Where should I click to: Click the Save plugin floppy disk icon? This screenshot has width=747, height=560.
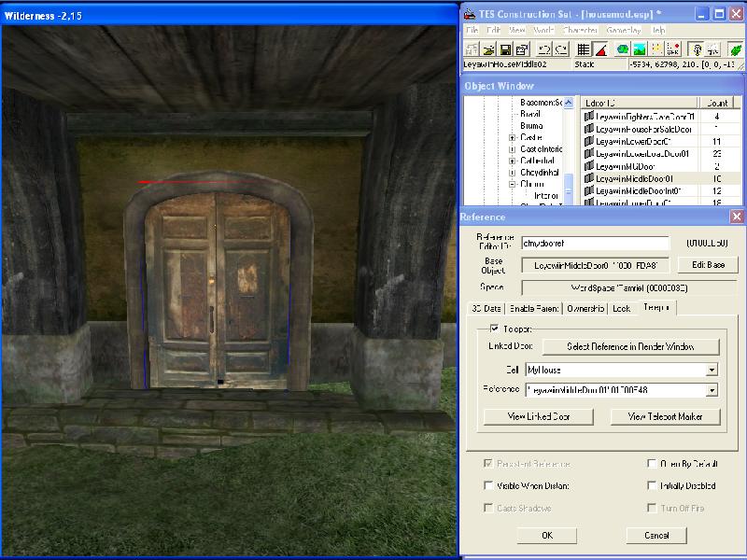coord(505,49)
